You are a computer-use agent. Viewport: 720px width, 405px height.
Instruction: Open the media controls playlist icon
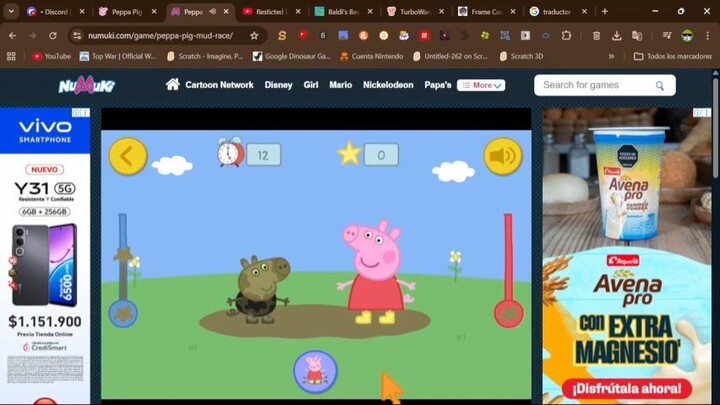click(x=667, y=35)
